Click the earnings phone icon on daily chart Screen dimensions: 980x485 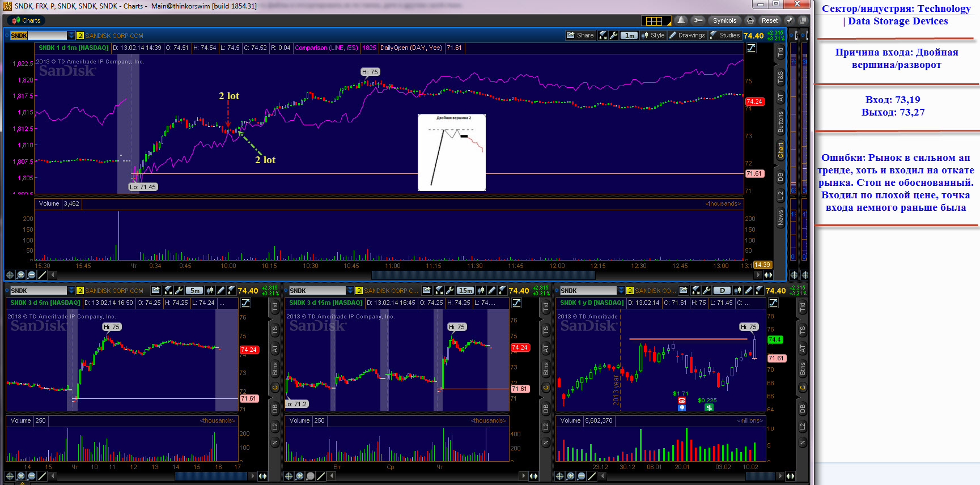681,401
